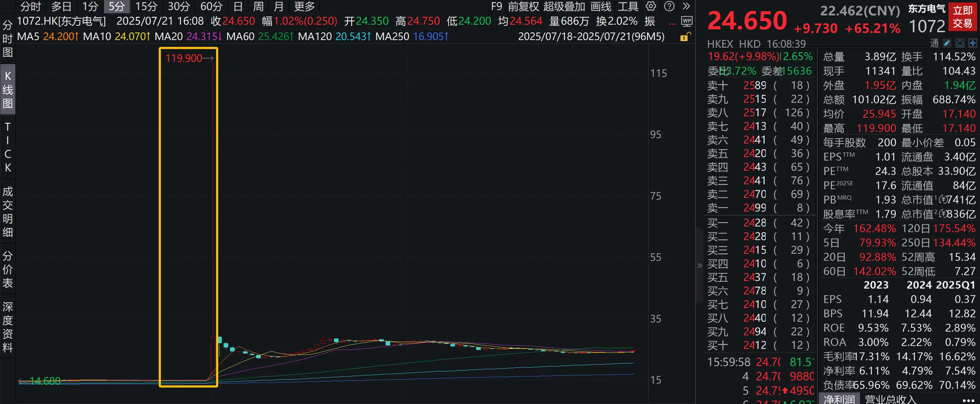Open the 更多 period dropdown

[304, 6]
